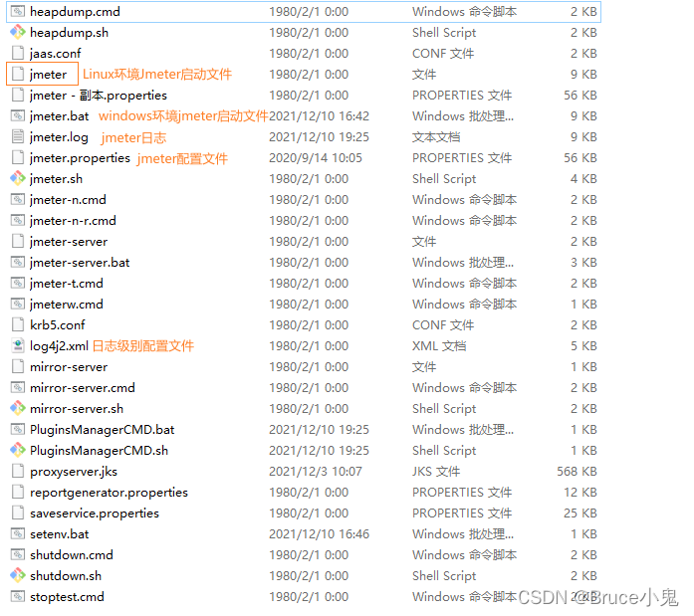Click the mirror-server.cmd file icon
This screenshot has width=694, height=616.
click(18, 387)
